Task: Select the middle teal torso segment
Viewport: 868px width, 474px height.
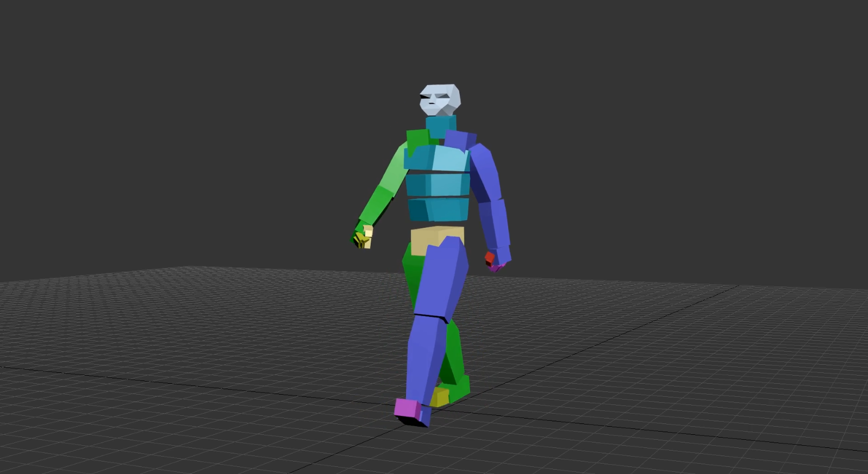Action: pyautogui.click(x=438, y=184)
